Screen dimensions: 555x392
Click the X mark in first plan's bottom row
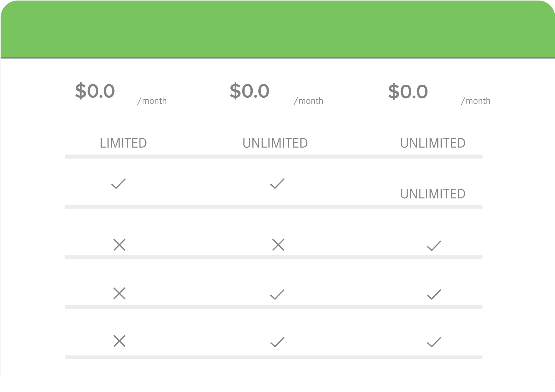pos(119,341)
